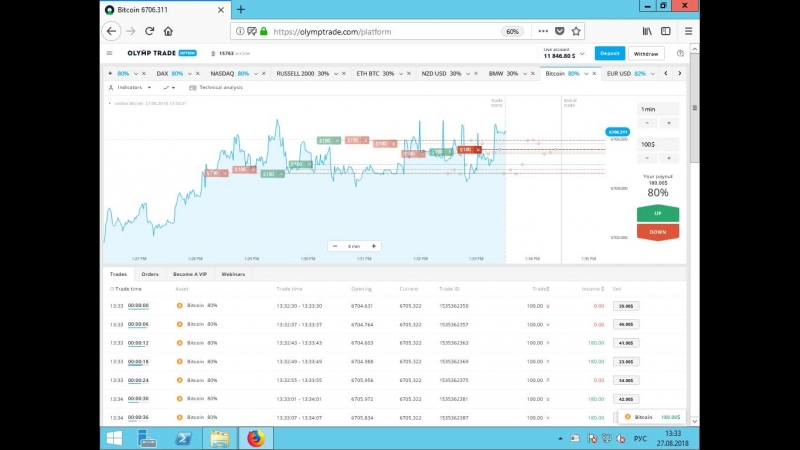Close the NASDAQ asset tab
This screenshot has height=450, width=800.
264,73
